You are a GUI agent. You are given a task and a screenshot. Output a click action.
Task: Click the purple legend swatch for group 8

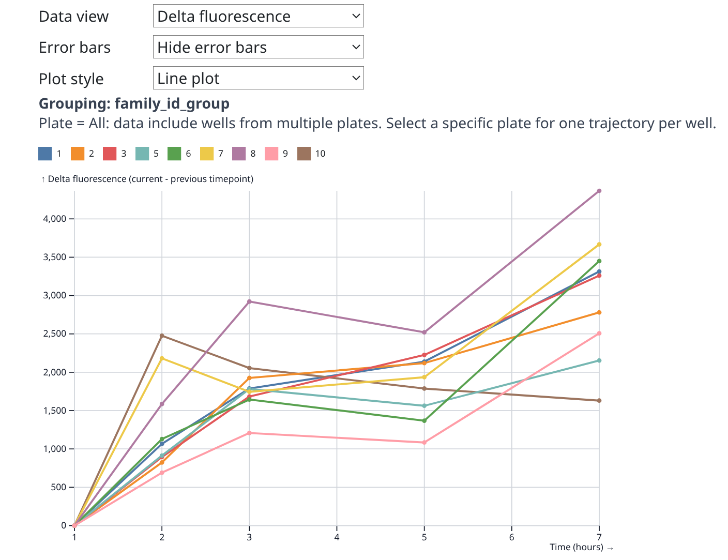point(239,154)
